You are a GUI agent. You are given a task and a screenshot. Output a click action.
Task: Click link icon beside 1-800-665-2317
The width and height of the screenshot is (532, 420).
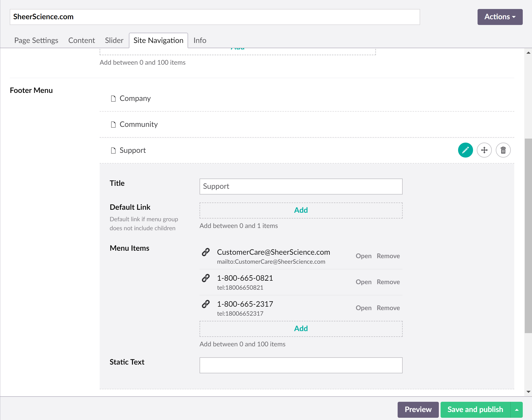(x=206, y=304)
